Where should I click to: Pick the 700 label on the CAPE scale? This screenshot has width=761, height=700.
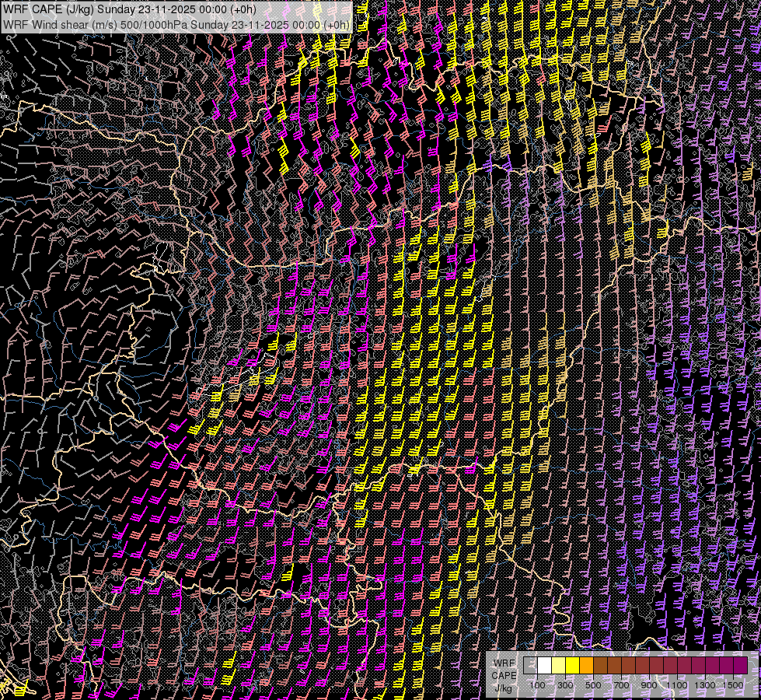point(621,685)
